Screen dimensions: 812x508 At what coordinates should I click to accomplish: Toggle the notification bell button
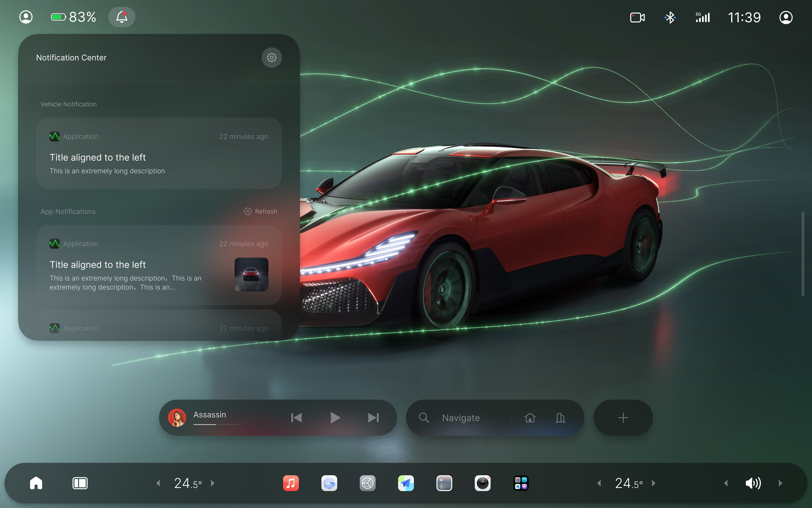122,17
